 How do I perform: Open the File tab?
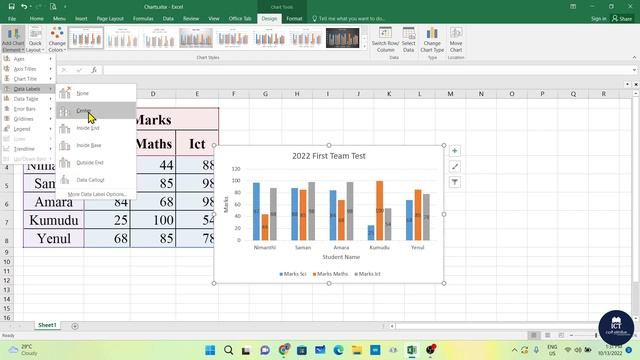(x=12, y=18)
